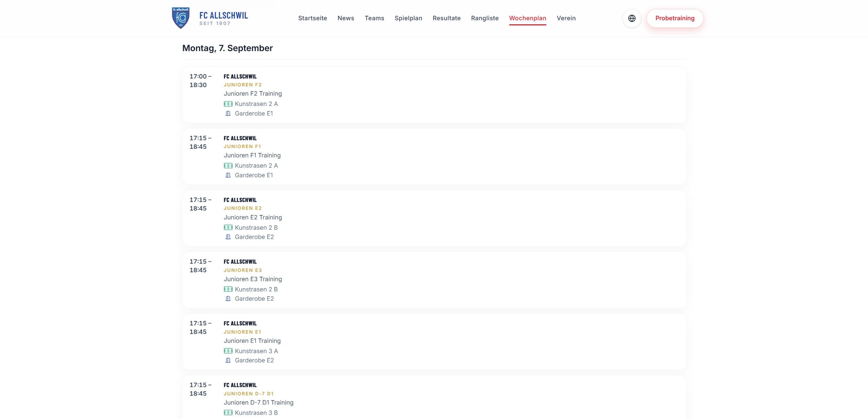This screenshot has width=868, height=419.
Task: Select the JUNIOREN F2 label
Action: (242, 85)
